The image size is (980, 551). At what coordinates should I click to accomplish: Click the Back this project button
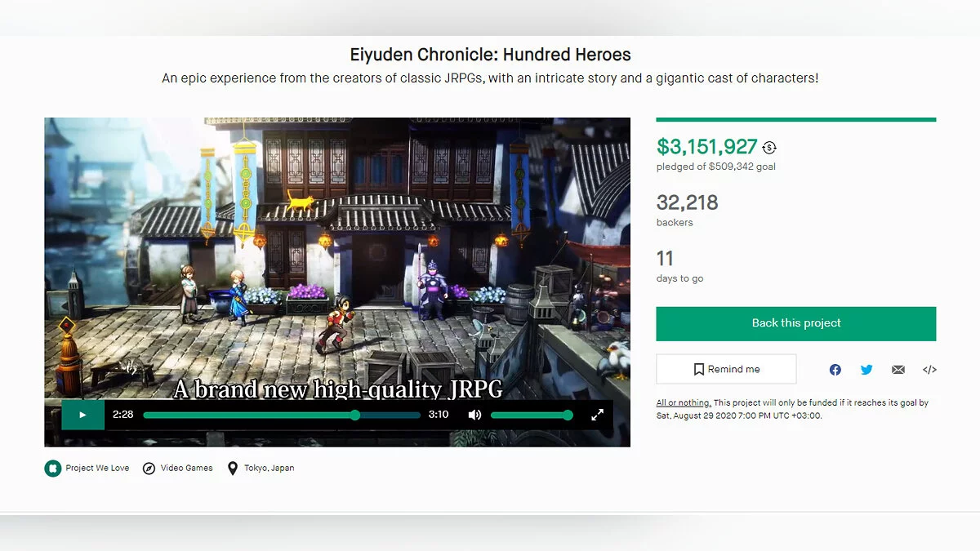click(796, 323)
